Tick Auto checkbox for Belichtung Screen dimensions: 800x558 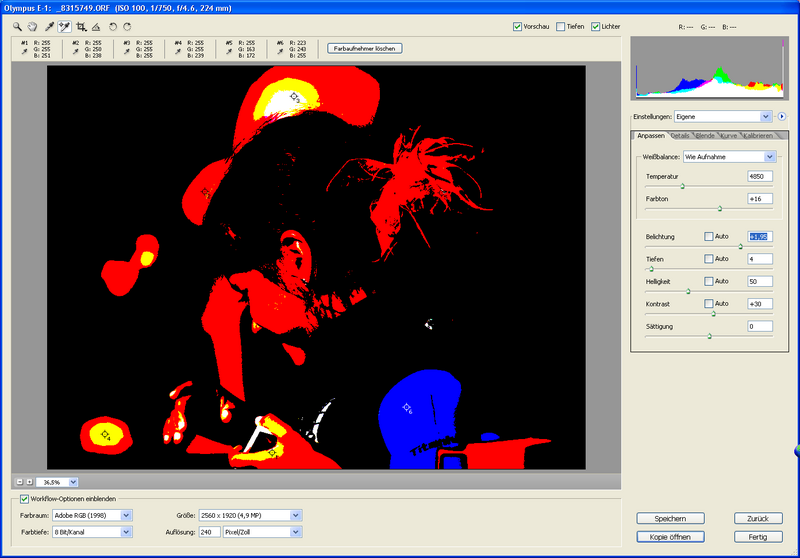point(709,236)
